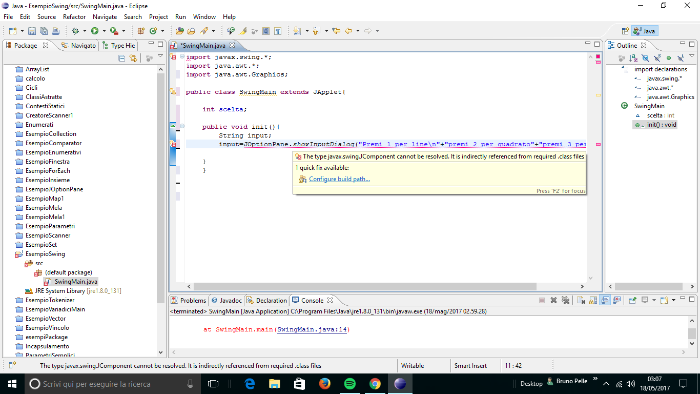Select JRE System Library in the tree

[73, 290]
